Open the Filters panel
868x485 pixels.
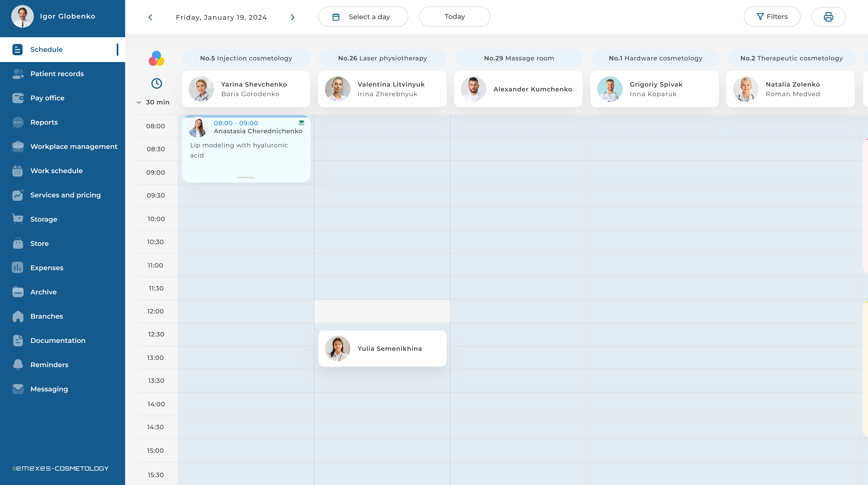[x=772, y=17]
